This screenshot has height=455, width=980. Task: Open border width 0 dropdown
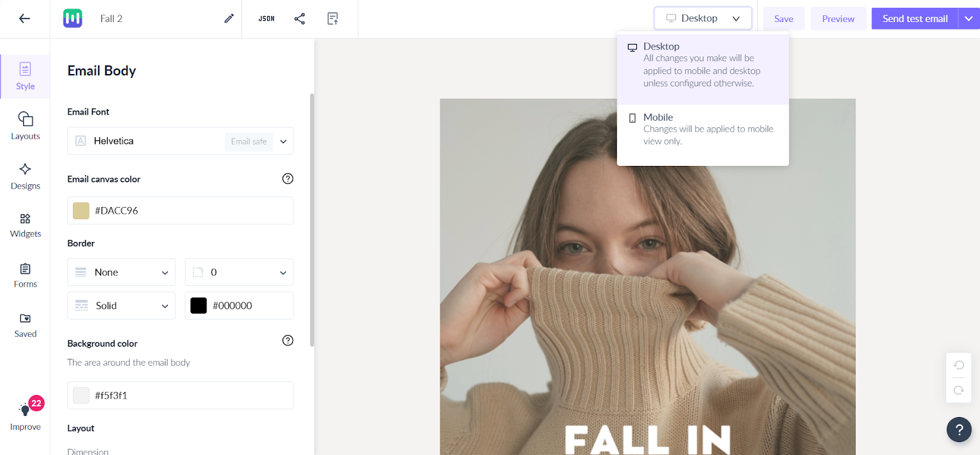(x=239, y=273)
